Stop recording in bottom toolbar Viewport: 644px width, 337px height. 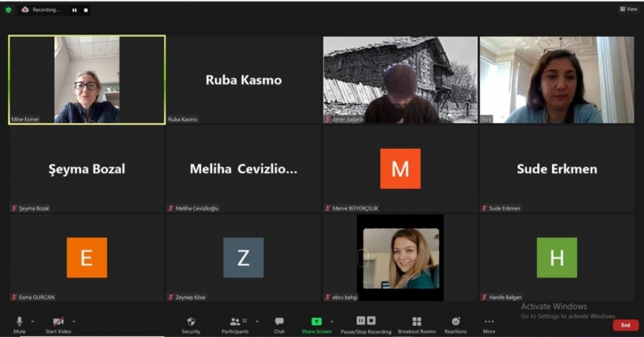click(371, 320)
